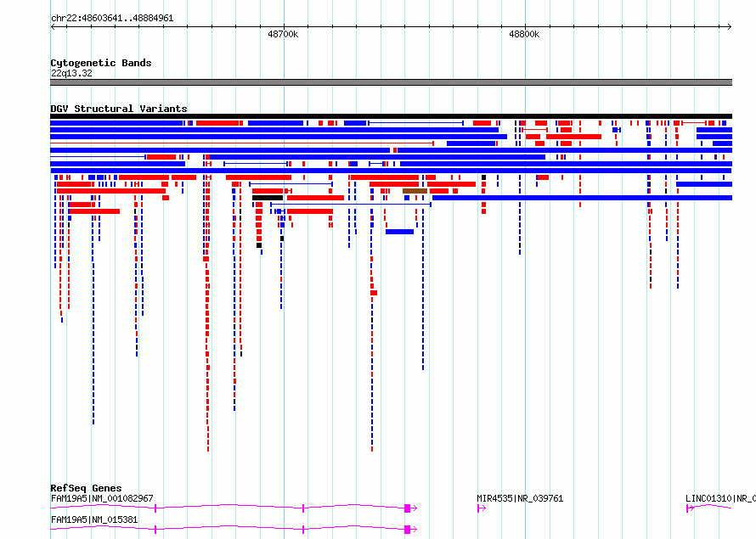Select the Cytogenetic Bands track title
This screenshot has width=756, height=539.
[101, 63]
